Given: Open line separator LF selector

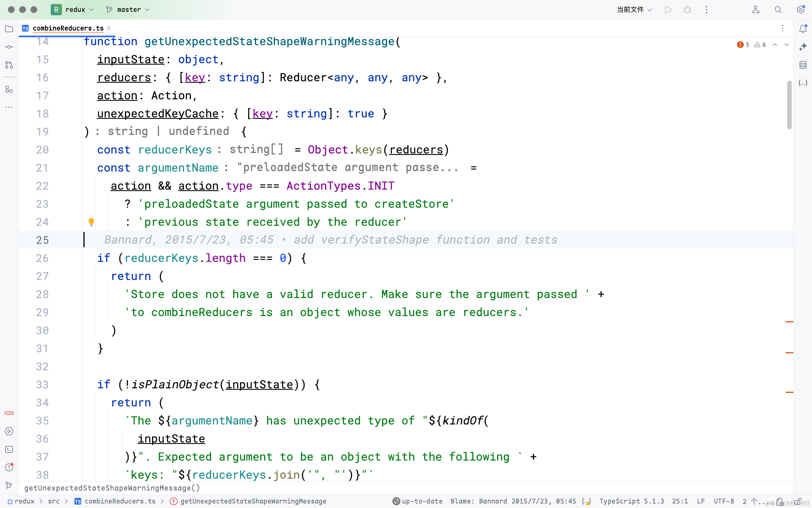Looking at the screenshot, I should [x=701, y=501].
